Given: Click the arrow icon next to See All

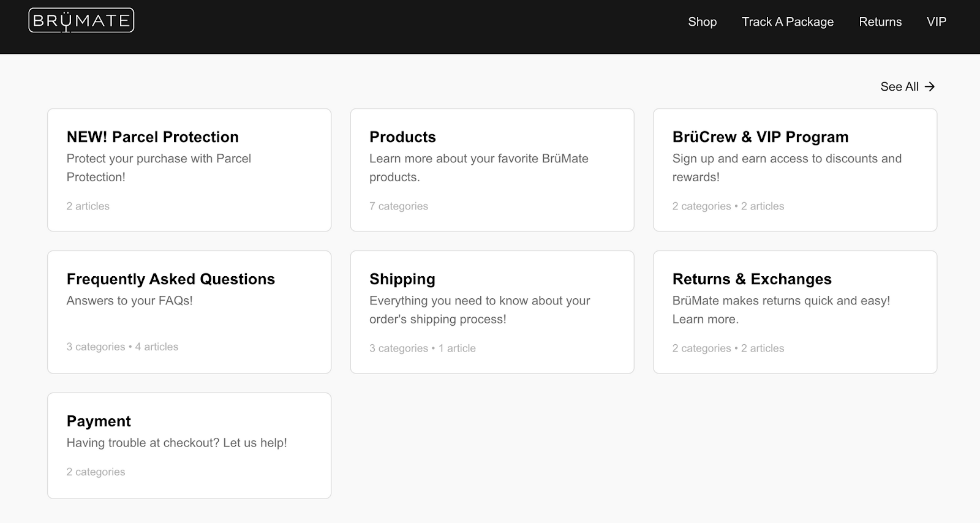Looking at the screenshot, I should point(930,87).
